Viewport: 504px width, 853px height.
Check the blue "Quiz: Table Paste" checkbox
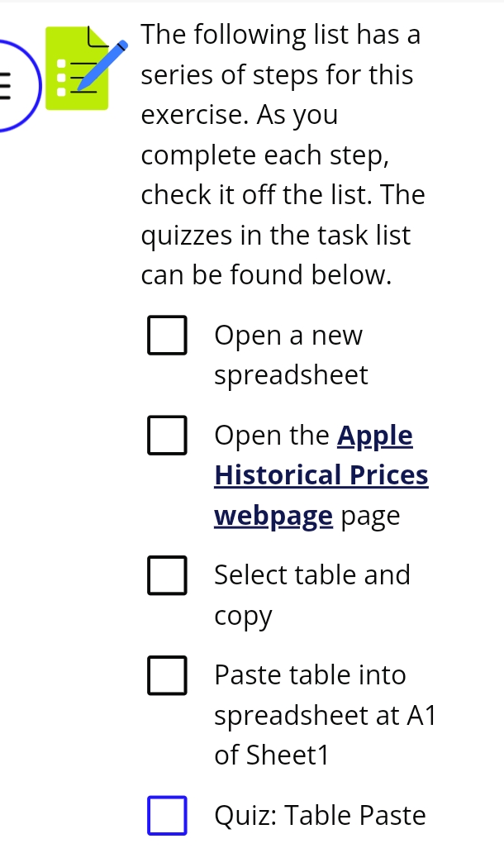pyautogui.click(x=167, y=815)
